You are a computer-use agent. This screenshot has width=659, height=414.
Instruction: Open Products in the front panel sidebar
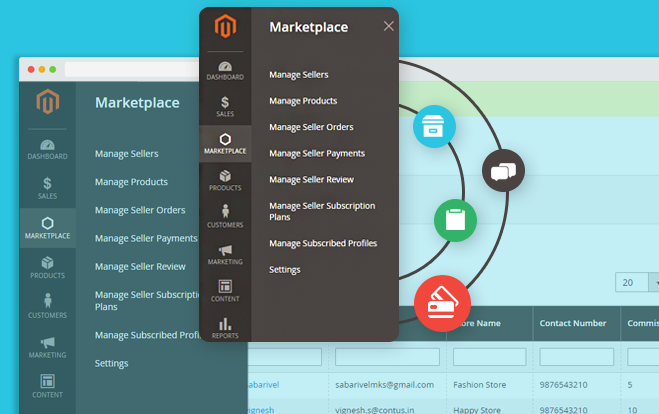pyautogui.click(x=225, y=181)
